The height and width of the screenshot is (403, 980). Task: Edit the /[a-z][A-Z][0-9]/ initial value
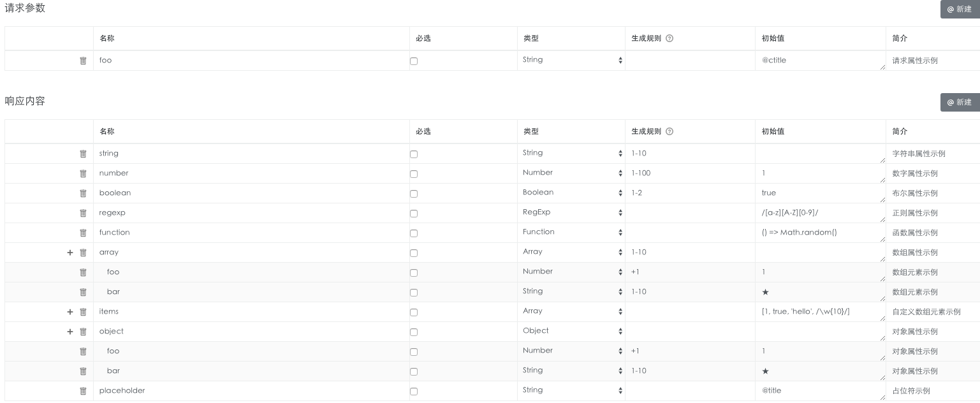pyautogui.click(x=820, y=213)
